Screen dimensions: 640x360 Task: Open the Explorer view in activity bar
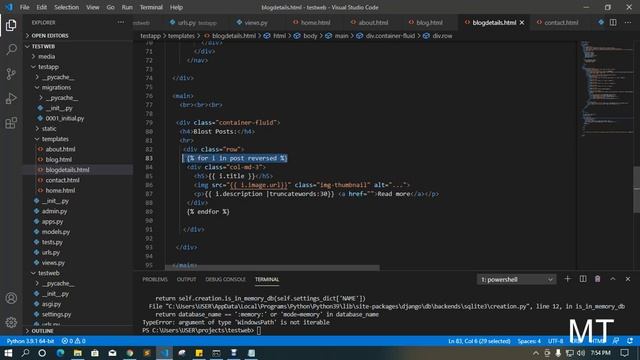(11, 25)
